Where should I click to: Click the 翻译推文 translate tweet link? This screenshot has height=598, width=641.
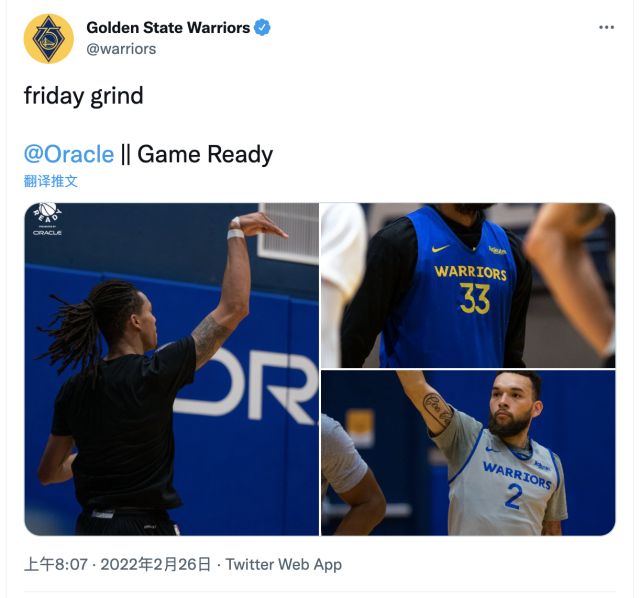click(51, 181)
